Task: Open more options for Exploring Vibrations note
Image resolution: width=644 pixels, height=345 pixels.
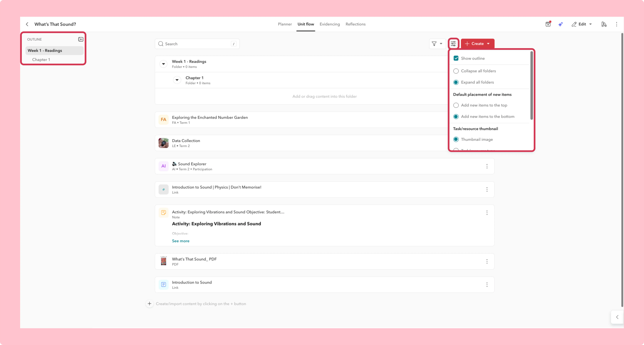Action: [x=487, y=213]
